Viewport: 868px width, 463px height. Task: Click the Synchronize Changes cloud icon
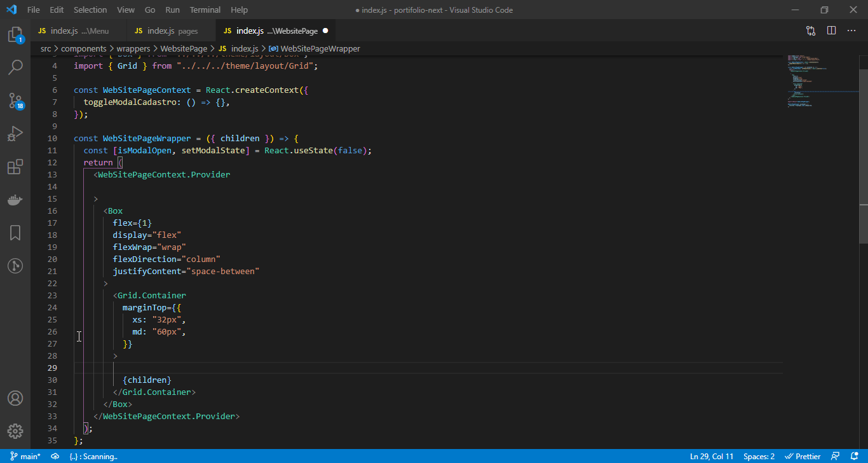(x=55, y=457)
